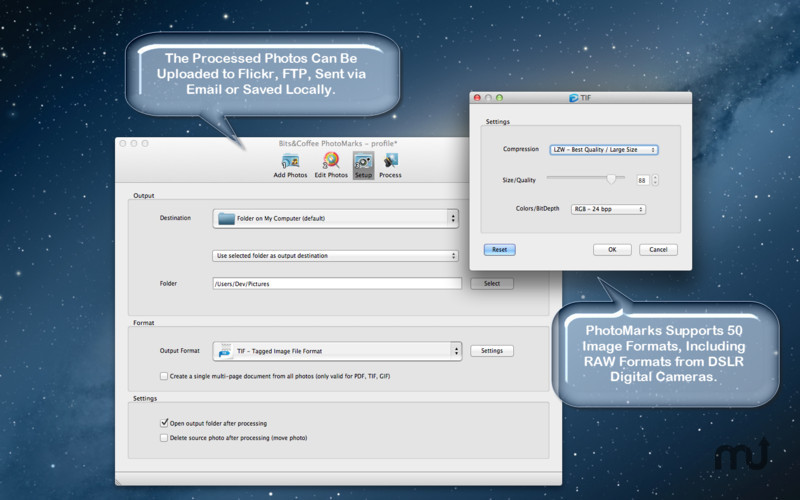
Task: Enable Delete source photo after processing
Action: tap(164, 438)
